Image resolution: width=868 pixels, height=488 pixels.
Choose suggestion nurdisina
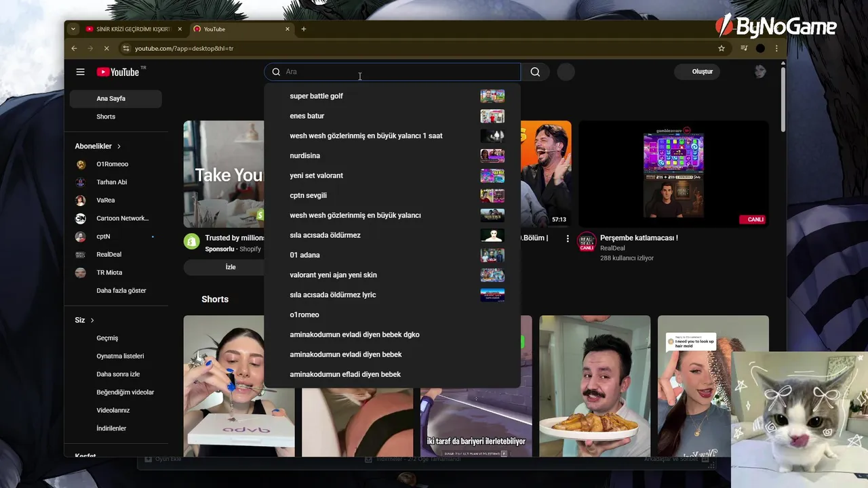coord(392,156)
